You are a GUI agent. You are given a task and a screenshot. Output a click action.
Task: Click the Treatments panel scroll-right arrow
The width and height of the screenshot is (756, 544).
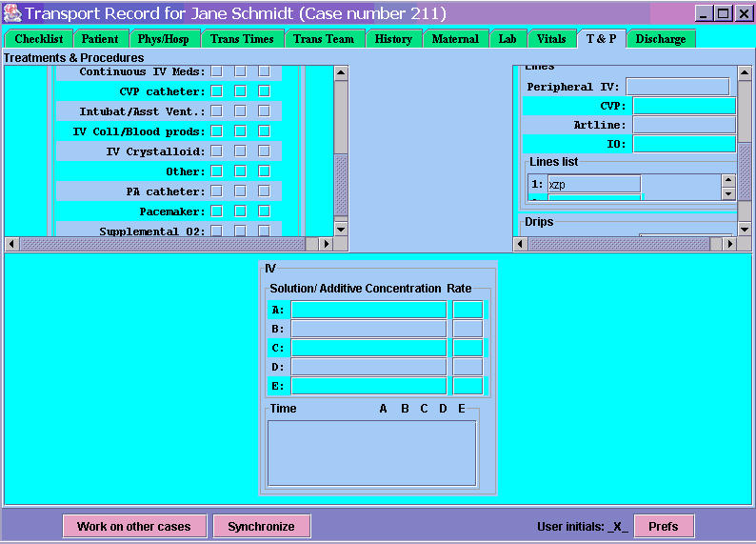coord(326,244)
